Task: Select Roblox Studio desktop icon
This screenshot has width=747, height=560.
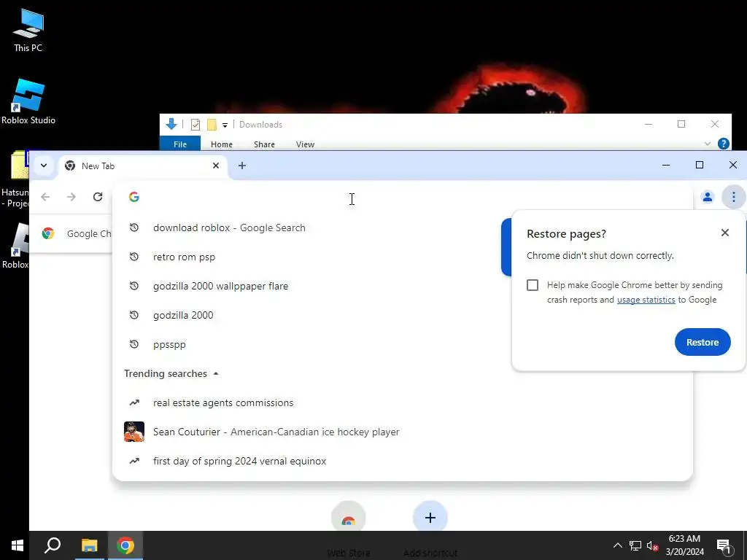Action: point(28,102)
